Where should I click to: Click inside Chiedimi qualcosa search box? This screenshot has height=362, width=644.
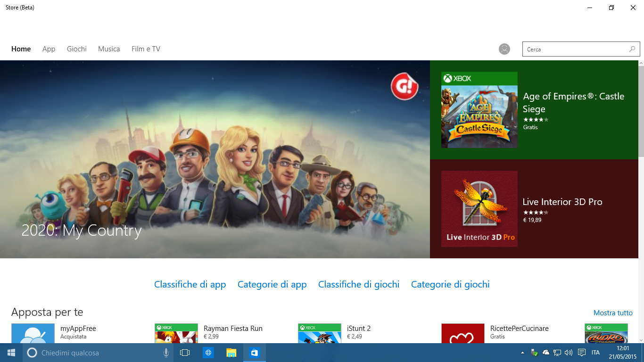(99, 353)
